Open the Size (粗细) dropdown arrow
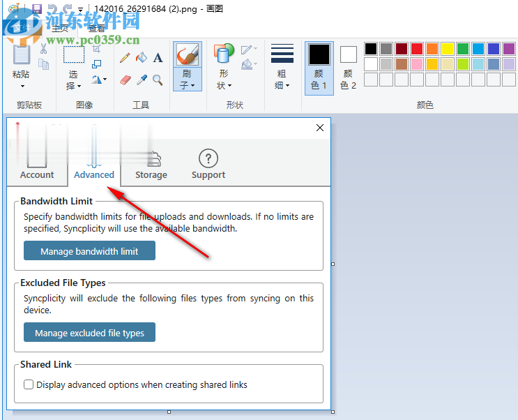 click(287, 86)
